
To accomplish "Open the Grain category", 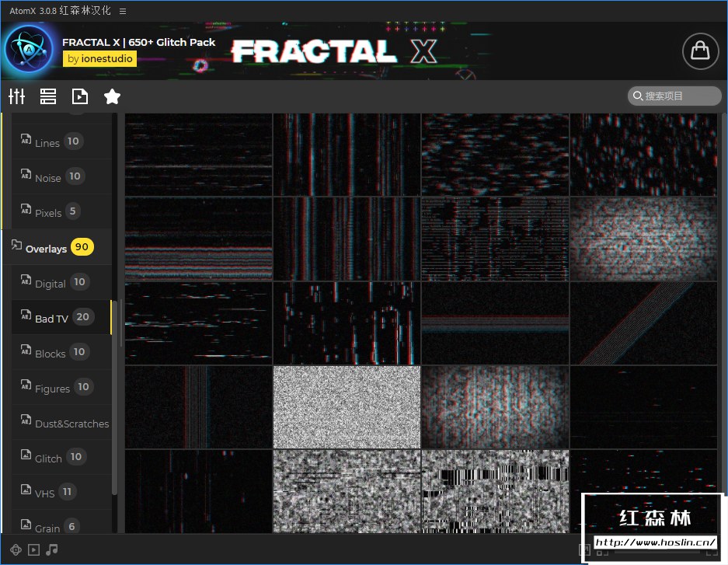I will [61, 521].
